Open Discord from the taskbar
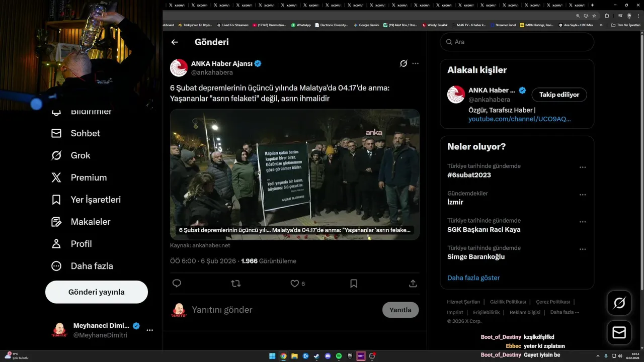 pyautogui.click(x=328, y=356)
